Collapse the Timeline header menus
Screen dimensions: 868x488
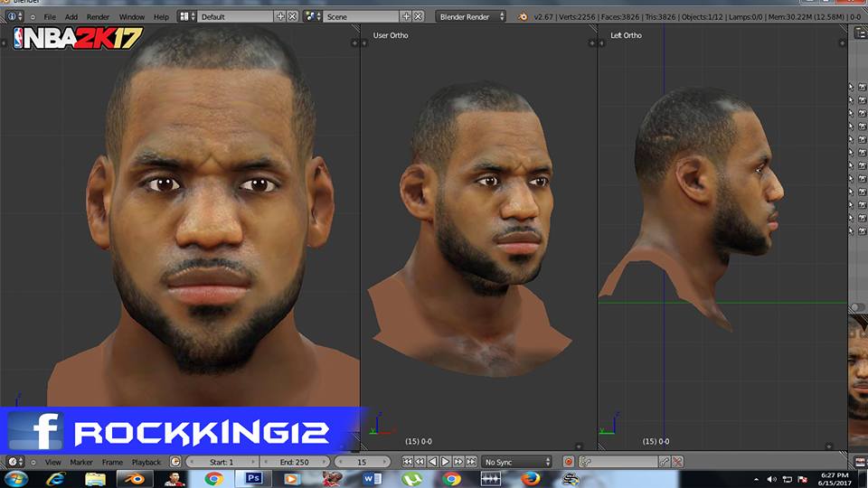(33, 462)
